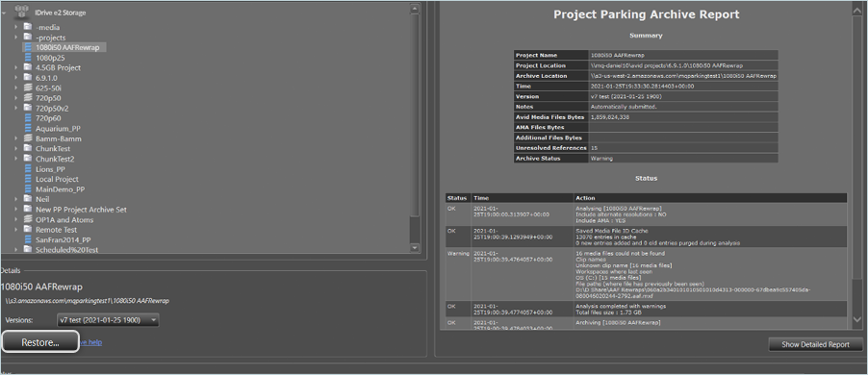Click the Restore... button
The image size is (868, 375).
pyautogui.click(x=39, y=342)
